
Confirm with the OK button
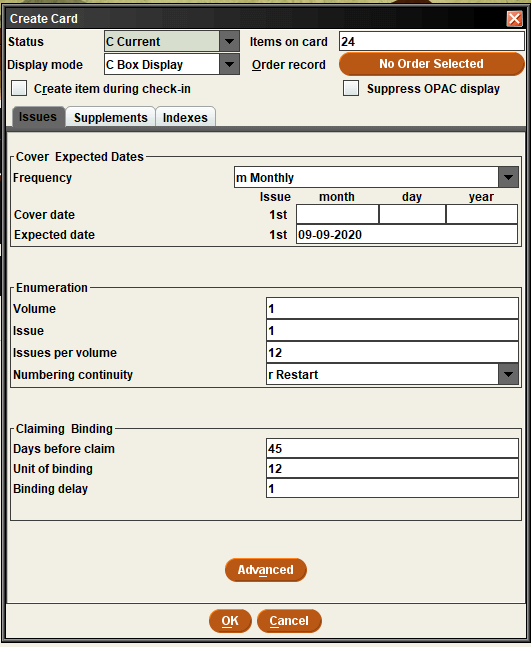[x=230, y=621]
